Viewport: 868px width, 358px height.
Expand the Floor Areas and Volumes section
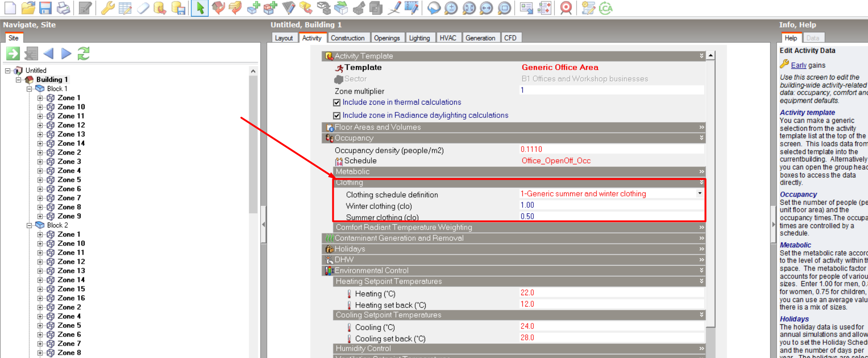(x=513, y=127)
